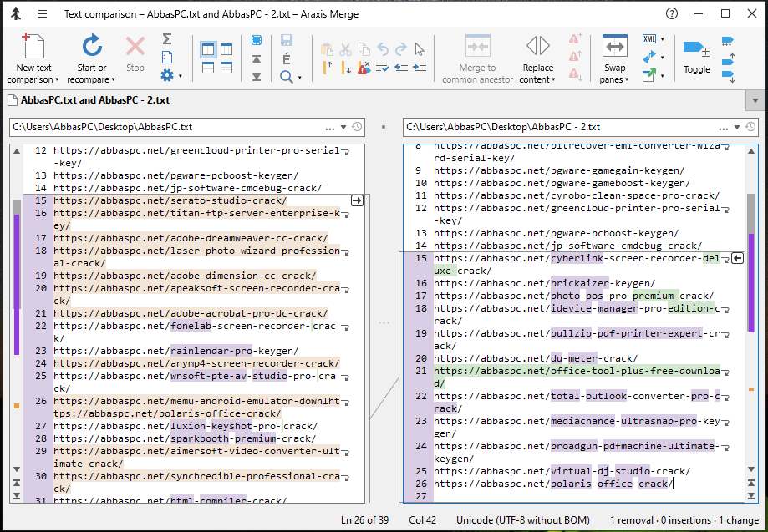Select two-way horizontal layout
This screenshot has width=768, height=532.
pyautogui.click(x=208, y=68)
